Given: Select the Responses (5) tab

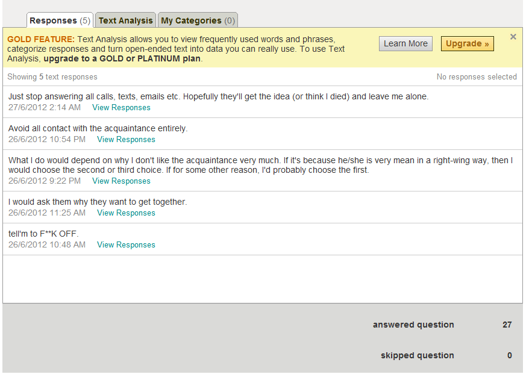Looking at the screenshot, I should (x=60, y=20).
